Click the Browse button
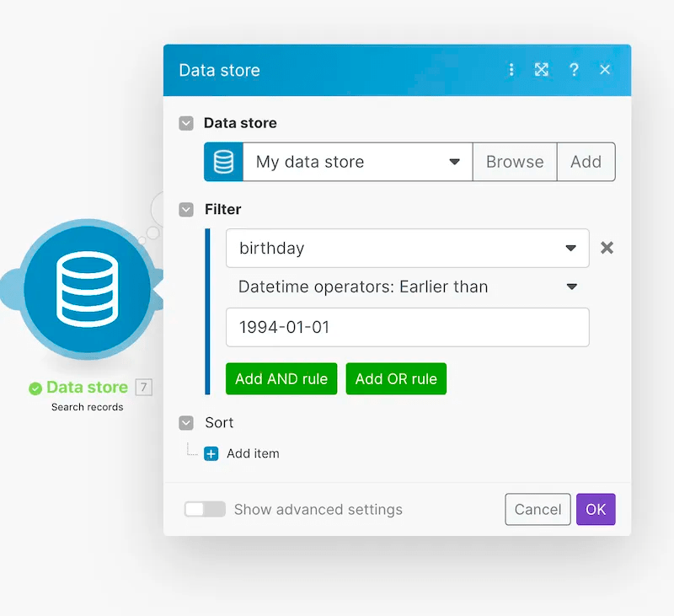674x616 pixels. click(x=515, y=162)
